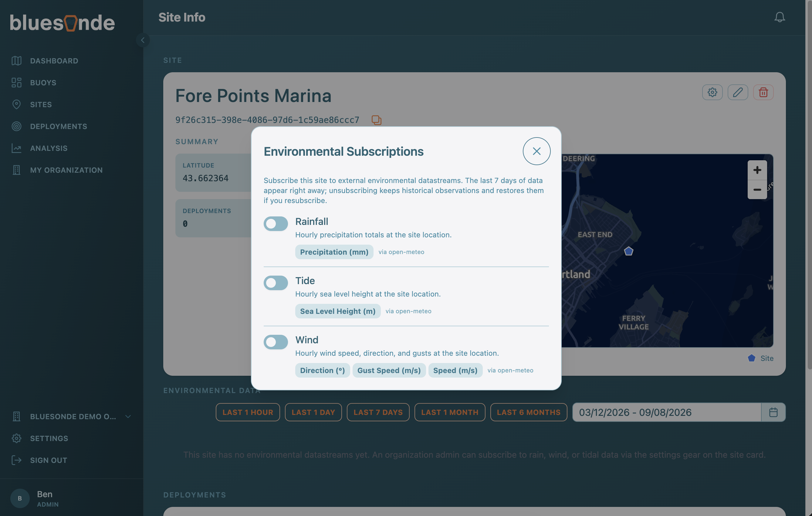Open the calendar date picker icon
Viewport: 812px width, 516px height.
click(x=773, y=412)
